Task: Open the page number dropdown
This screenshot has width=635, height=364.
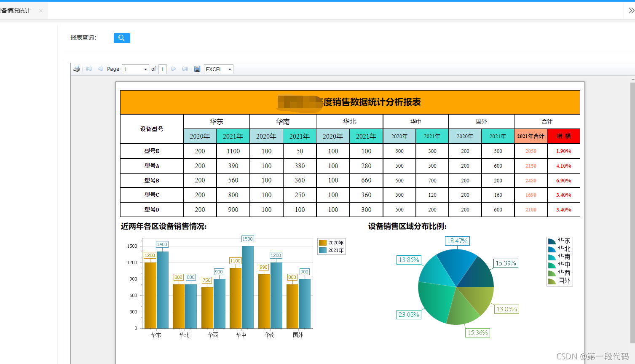Action: coord(145,70)
